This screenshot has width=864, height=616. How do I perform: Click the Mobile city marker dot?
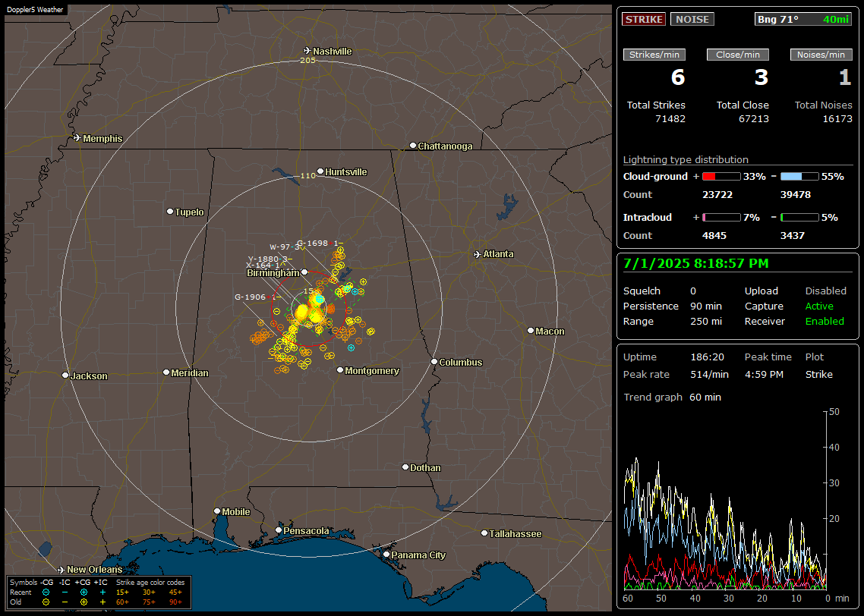click(x=217, y=511)
